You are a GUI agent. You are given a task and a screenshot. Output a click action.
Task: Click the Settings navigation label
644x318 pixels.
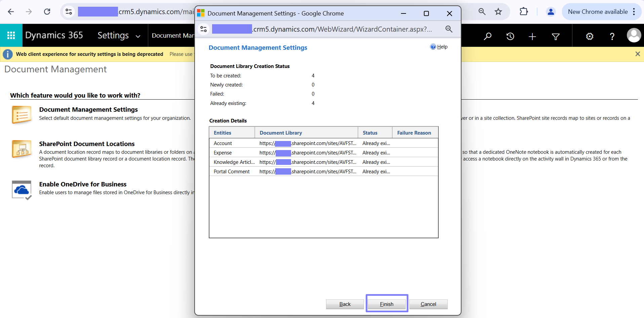coord(113,35)
